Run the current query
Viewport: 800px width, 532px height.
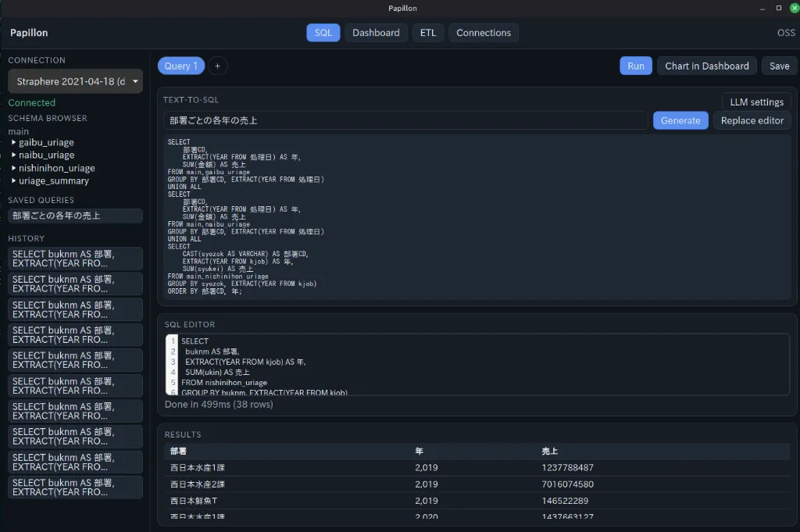click(636, 66)
